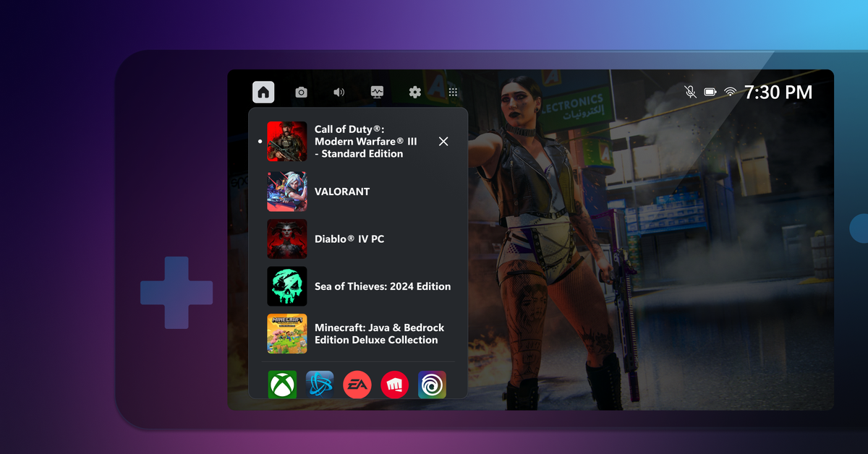Open Game Bar settings gear

click(414, 92)
